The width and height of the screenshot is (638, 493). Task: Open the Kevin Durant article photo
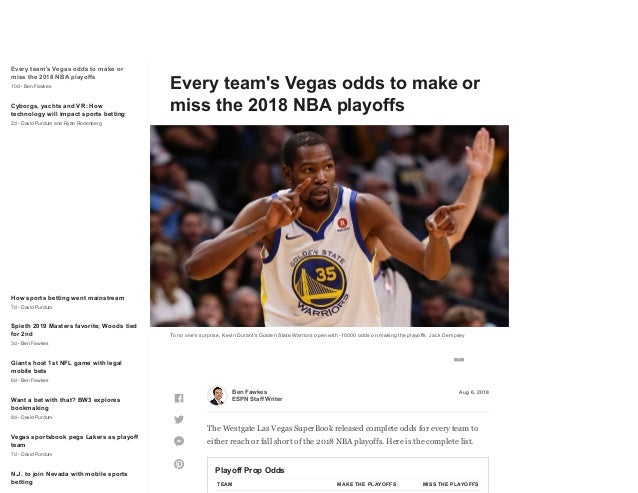(x=329, y=226)
